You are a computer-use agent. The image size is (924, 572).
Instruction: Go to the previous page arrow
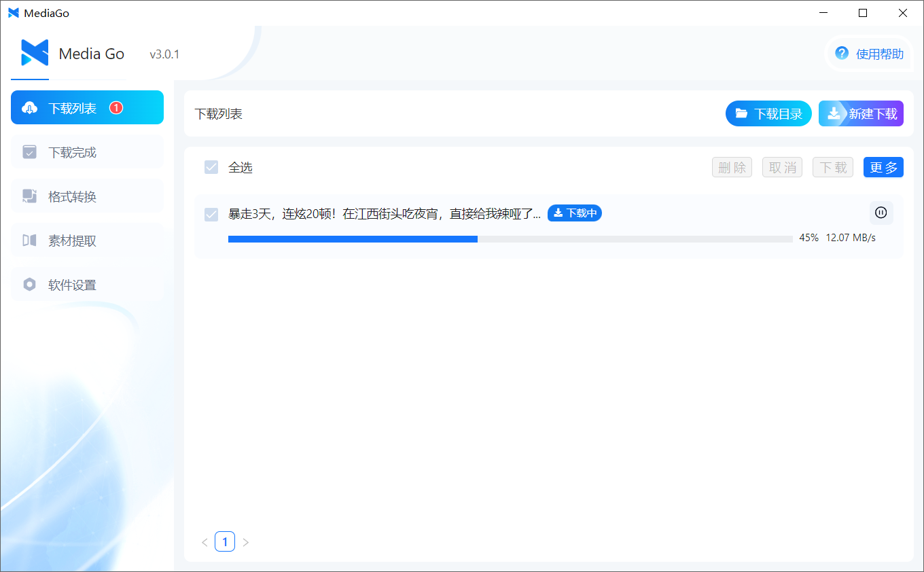coord(205,542)
